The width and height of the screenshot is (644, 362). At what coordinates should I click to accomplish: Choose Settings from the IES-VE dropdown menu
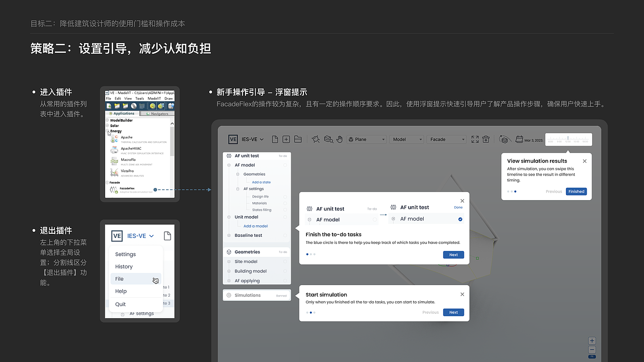coord(125,254)
